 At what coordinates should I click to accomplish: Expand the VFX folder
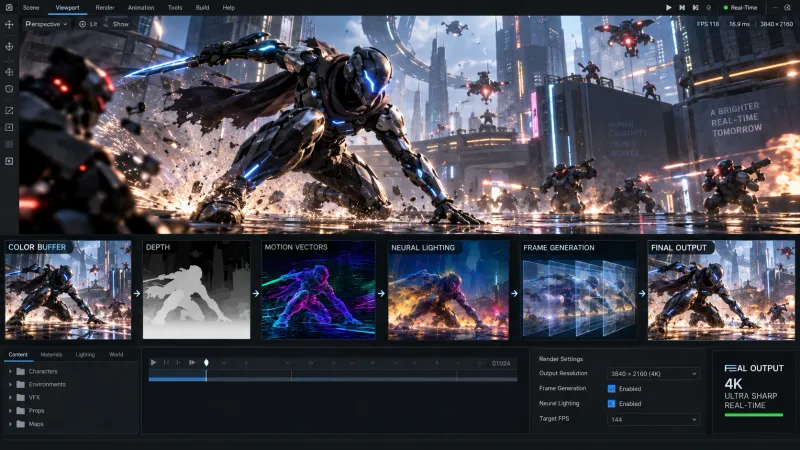10,397
